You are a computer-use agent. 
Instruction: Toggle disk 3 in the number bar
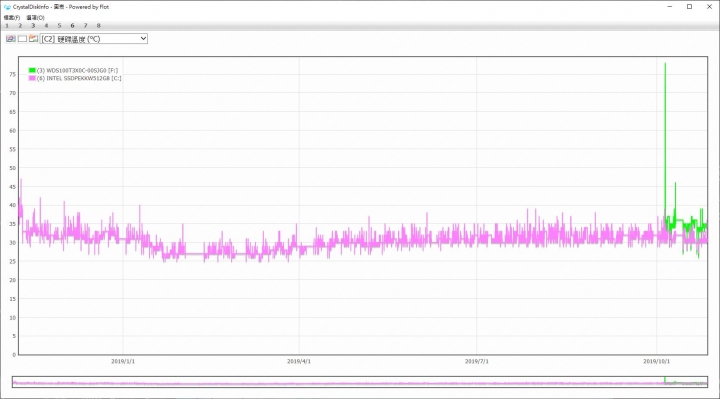coord(33,26)
